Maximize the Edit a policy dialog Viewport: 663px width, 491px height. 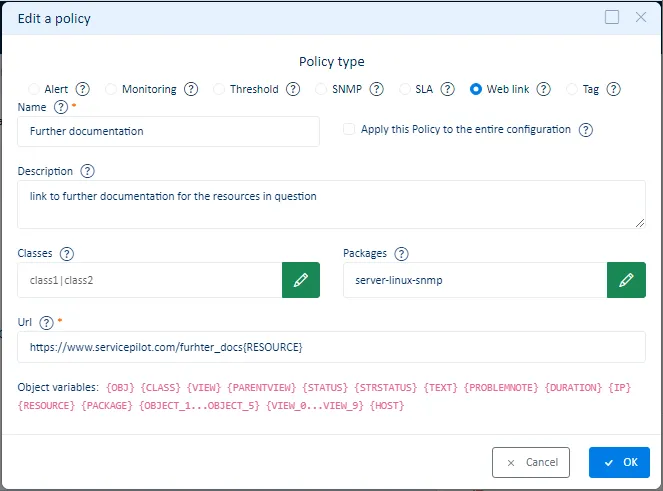tap(612, 17)
